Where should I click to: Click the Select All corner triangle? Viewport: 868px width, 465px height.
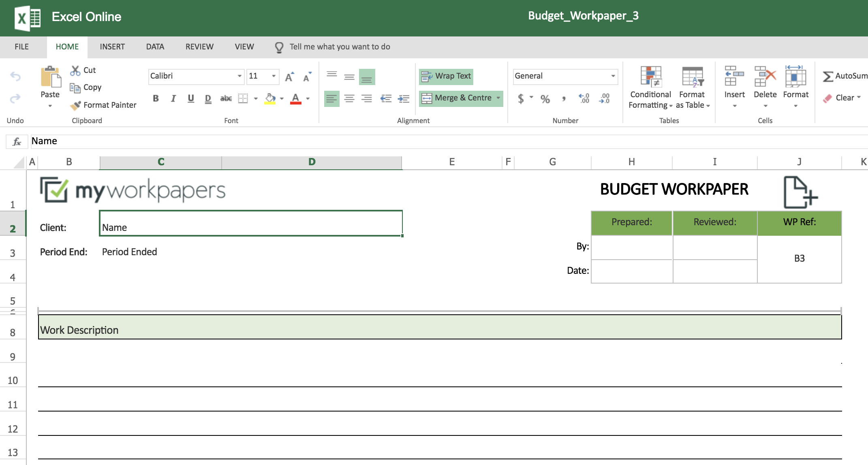coord(19,163)
